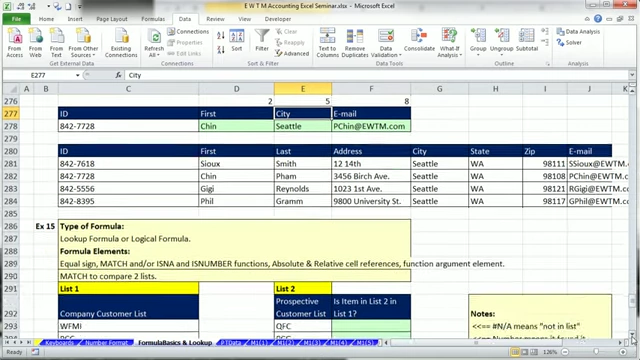This screenshot has height=360, width=640.
Task: Switch to Page Layout view
Action: 524,352
